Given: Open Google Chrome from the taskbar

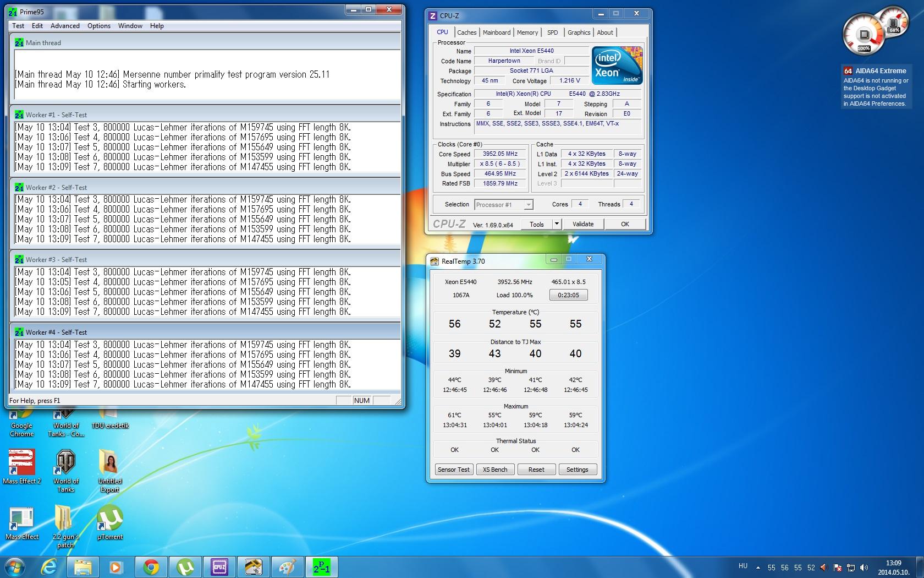Looking at the screenshot, I should (x=151, y=567).
